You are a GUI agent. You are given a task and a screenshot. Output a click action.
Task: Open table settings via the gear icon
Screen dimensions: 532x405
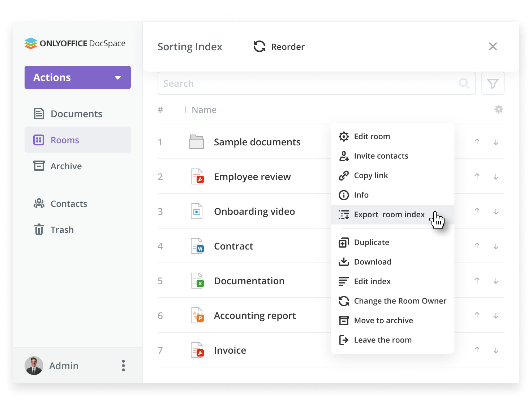[x=498, y=109]
